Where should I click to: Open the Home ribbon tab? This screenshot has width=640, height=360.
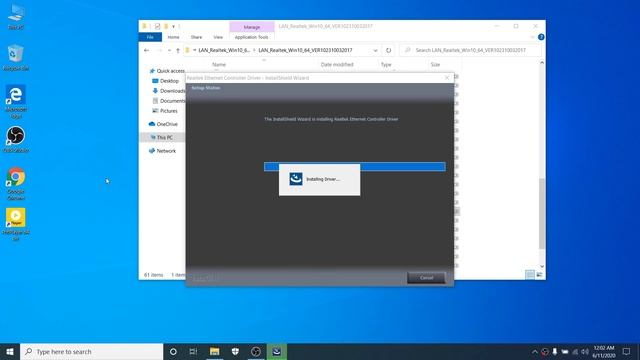(x=173, y=37)
